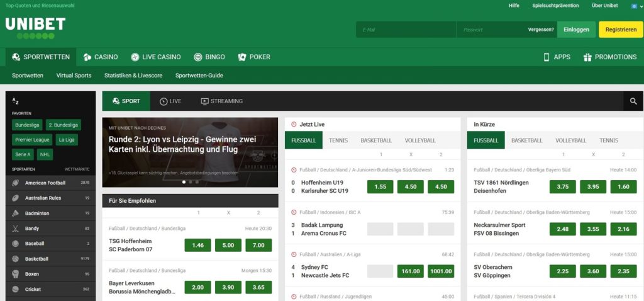Pick 161.00 draw odds Sydney FC match

(411, 271)
